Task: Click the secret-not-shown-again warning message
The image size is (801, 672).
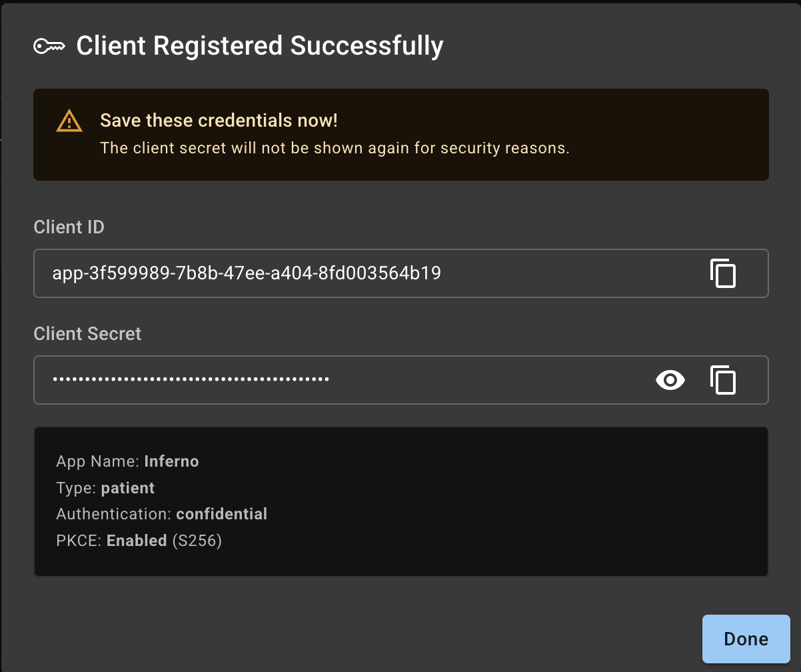Action: coord(335,148)
